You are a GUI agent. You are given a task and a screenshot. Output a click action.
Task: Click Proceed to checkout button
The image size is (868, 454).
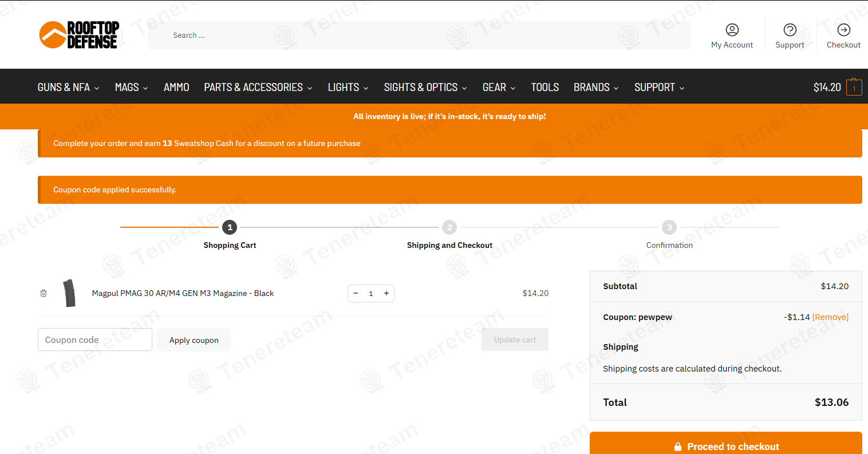(x=725, y=445)
